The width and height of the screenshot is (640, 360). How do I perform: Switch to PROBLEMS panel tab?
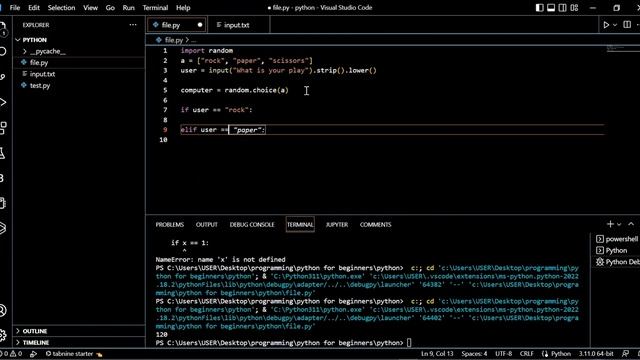(169, 224)
